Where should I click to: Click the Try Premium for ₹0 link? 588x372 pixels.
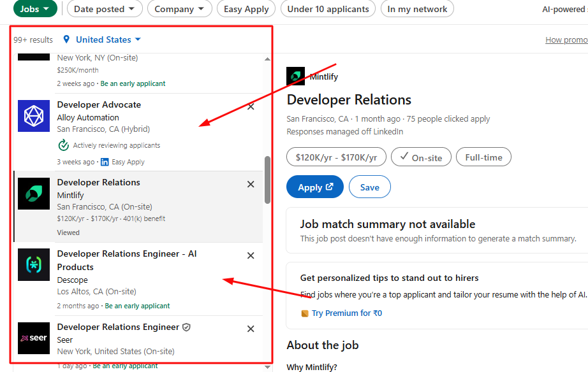347,313
